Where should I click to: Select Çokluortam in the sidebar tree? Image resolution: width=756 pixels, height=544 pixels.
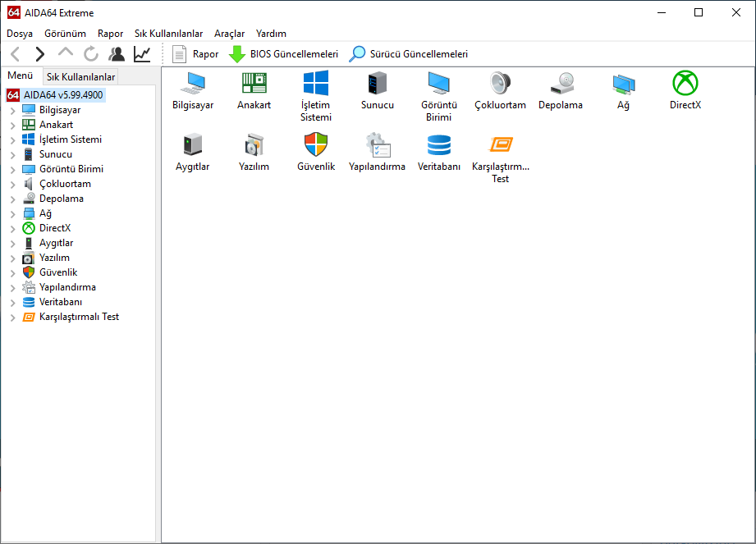point(65,184)
